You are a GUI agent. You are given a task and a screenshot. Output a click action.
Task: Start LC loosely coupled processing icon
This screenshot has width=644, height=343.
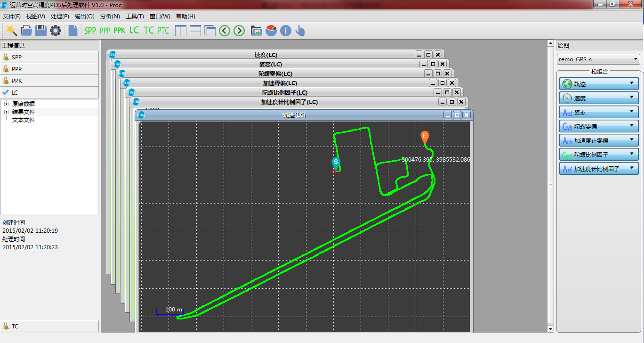click(134, 31)
